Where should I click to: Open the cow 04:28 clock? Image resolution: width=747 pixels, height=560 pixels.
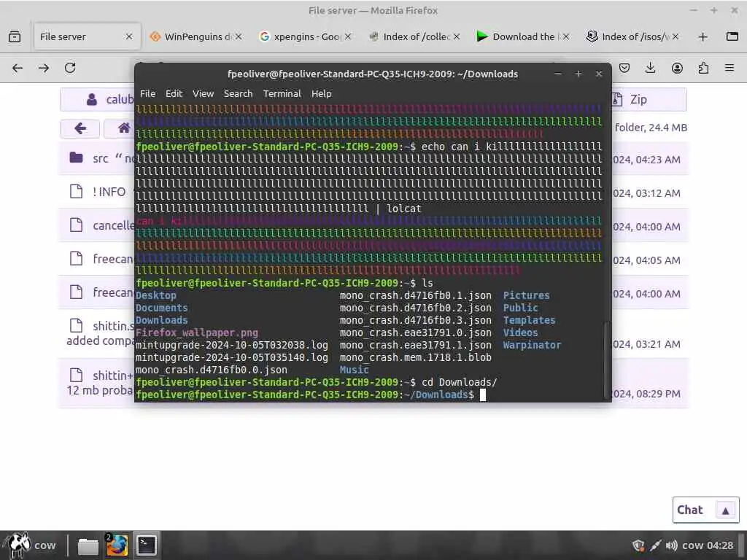click(708, 545)
